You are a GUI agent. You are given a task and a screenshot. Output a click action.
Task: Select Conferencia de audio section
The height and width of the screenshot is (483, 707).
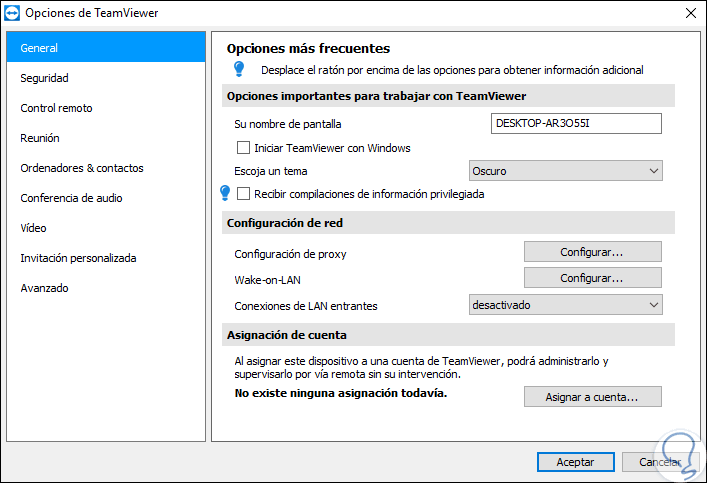point(106,198)
